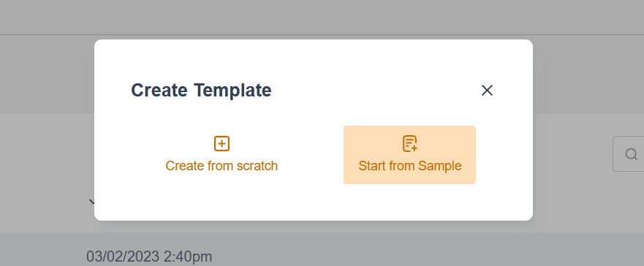Open the 03/02/2023 2:40pm entry

coord(149,256)
